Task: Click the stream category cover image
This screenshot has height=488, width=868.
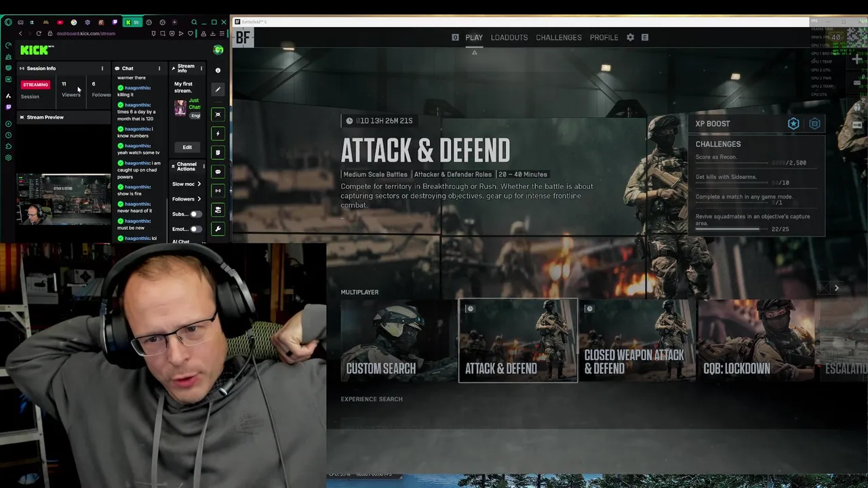Action: tap(180, 108)
